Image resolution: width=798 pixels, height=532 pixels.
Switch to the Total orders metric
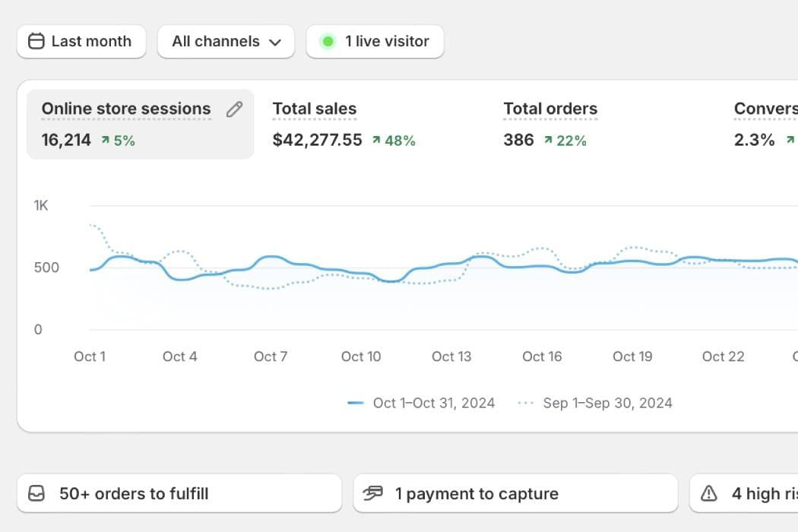[x=550, y=109]
